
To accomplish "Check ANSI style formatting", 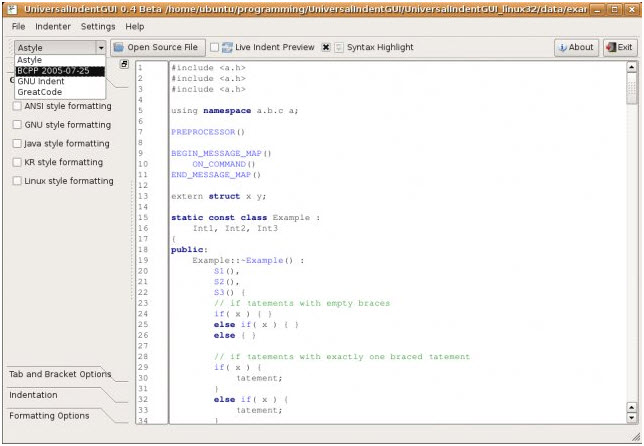I will (17, 106).
